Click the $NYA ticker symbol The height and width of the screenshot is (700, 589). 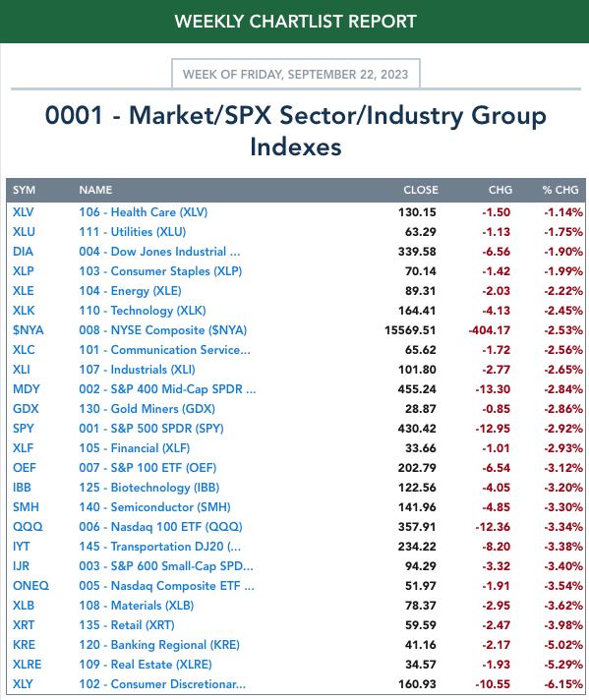click(29, 330)
